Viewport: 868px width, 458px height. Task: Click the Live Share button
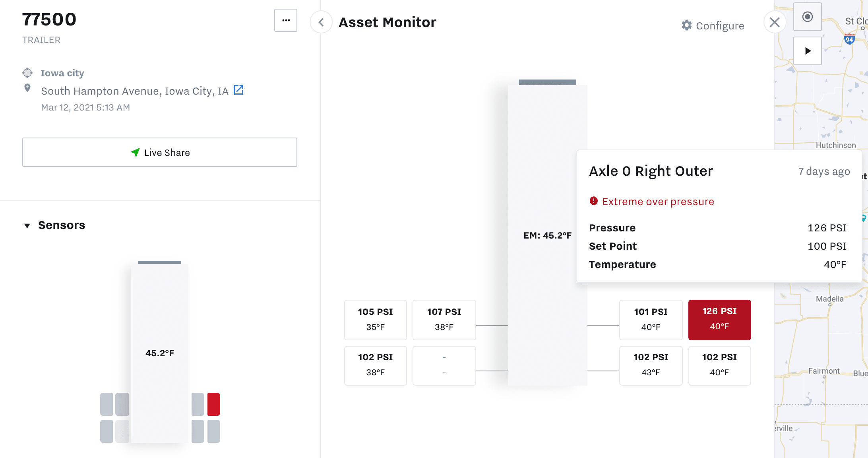159,152
